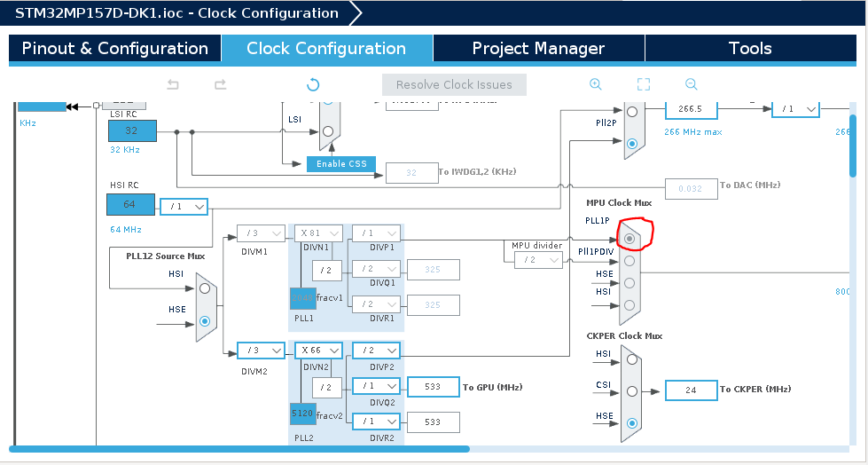Switch to Clock Configuration tab
868x465 pixels.
(326, 48)
